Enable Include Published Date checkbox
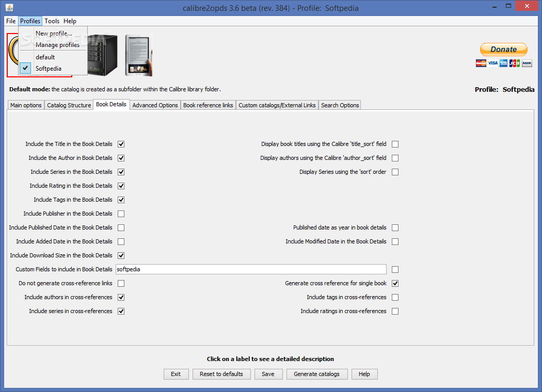Image resolution: width=542 pixels, height=392 pixels. click(x=121, y=227)
